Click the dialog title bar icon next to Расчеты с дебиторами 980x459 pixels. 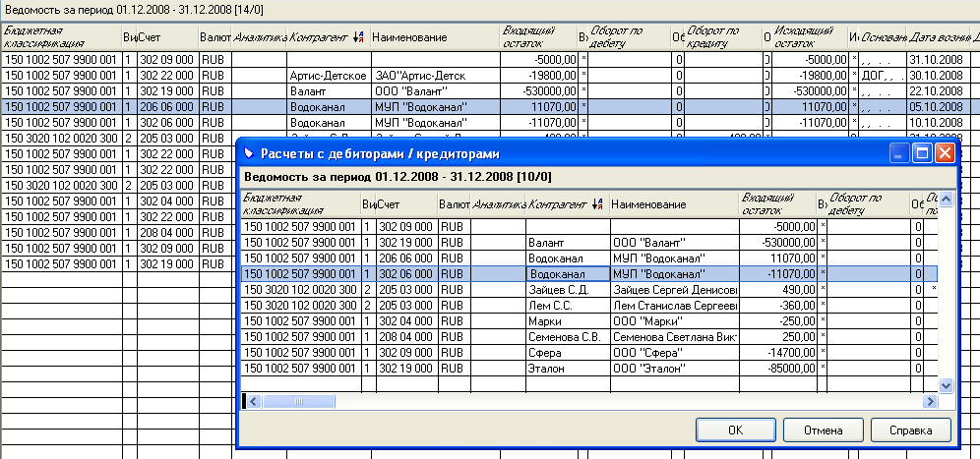(249, 153)
